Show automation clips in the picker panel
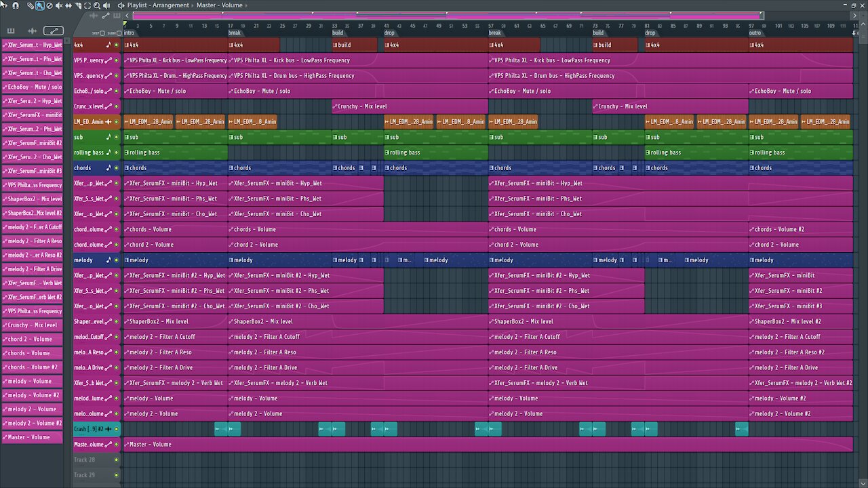Viewport: 868px width, 488px height. [53, 30]
